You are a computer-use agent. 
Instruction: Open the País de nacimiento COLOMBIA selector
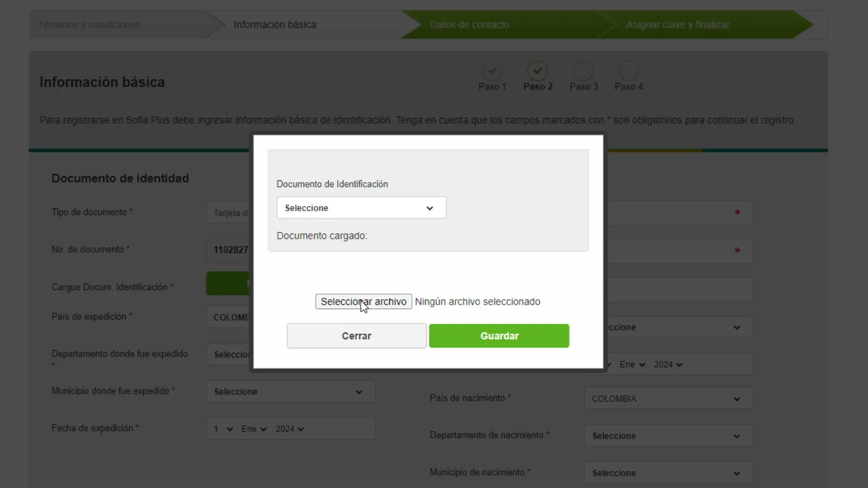coord(669,398)
